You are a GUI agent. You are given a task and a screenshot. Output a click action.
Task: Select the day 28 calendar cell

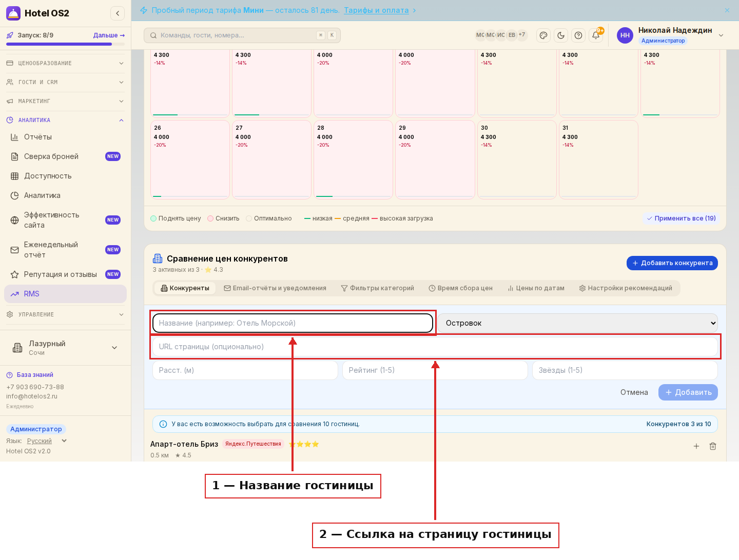[x=353, y=159]
